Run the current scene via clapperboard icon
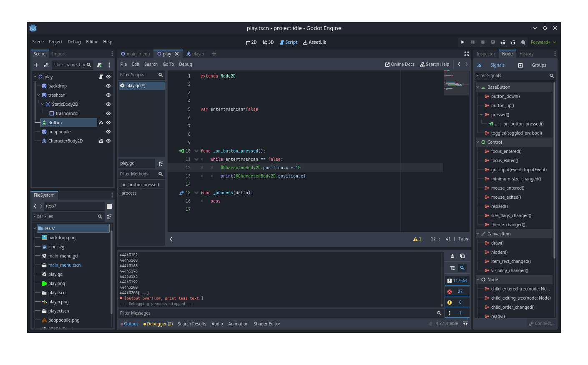588x365 pixels. (x=503, y=42)
